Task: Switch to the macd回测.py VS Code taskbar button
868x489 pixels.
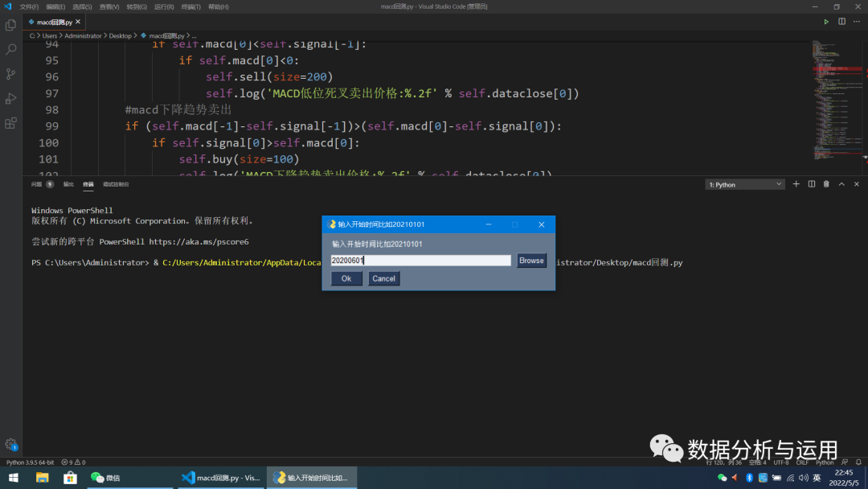Action: click(x=221, y=478)
